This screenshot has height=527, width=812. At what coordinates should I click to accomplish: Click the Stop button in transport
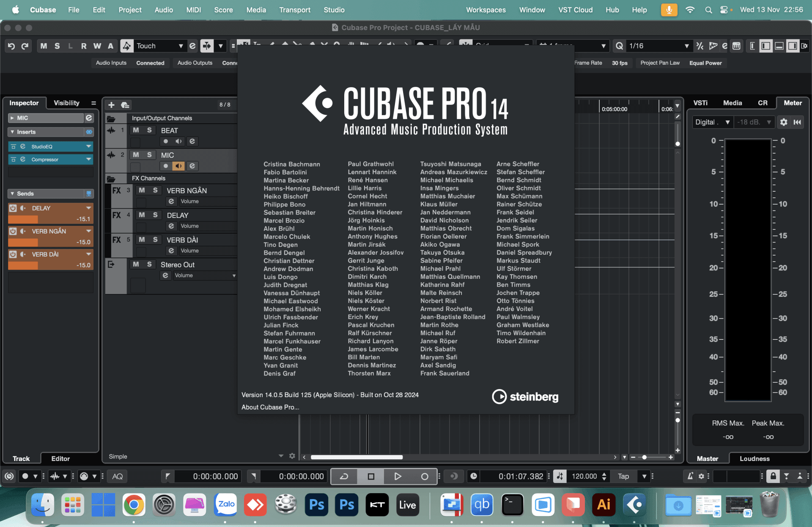(x=371, y=476)
